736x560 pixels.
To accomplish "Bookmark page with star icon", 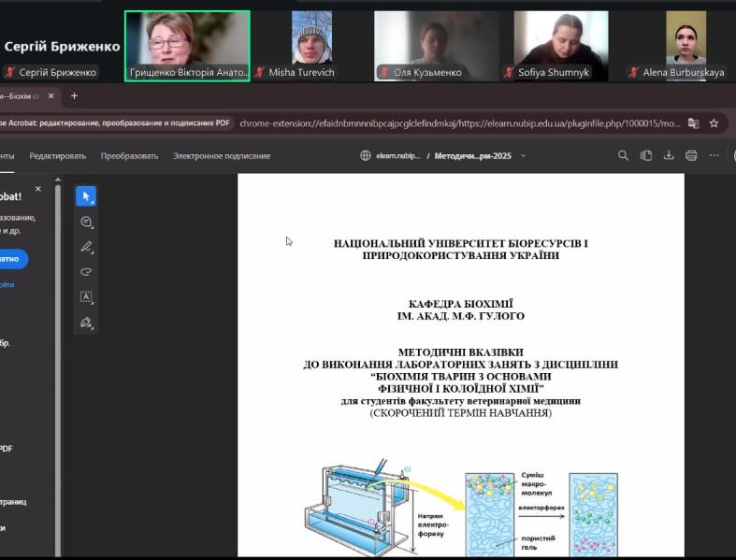I will click(x=714, y=123).
